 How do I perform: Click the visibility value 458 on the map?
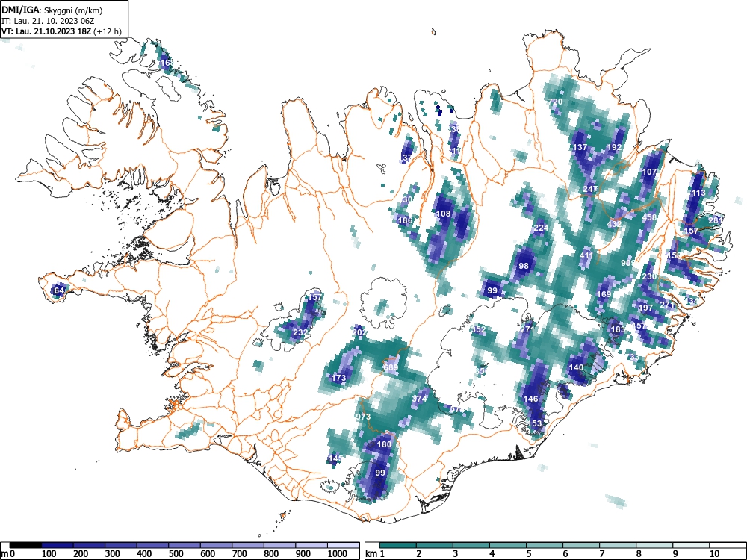tap(649, 217)
